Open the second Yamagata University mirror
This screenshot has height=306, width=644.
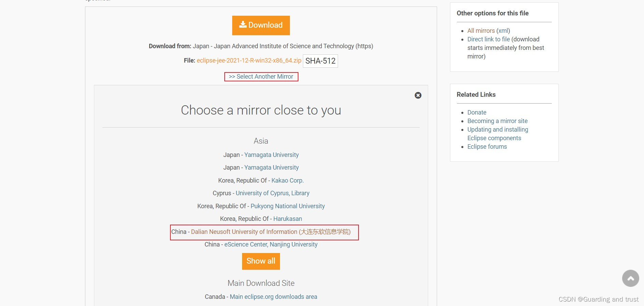[x=271, y=168]
